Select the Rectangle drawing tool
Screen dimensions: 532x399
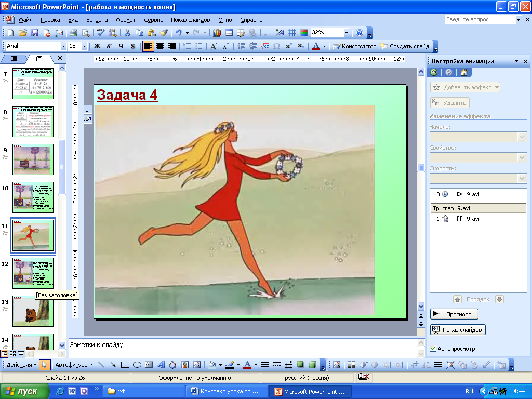pos(125,365)
